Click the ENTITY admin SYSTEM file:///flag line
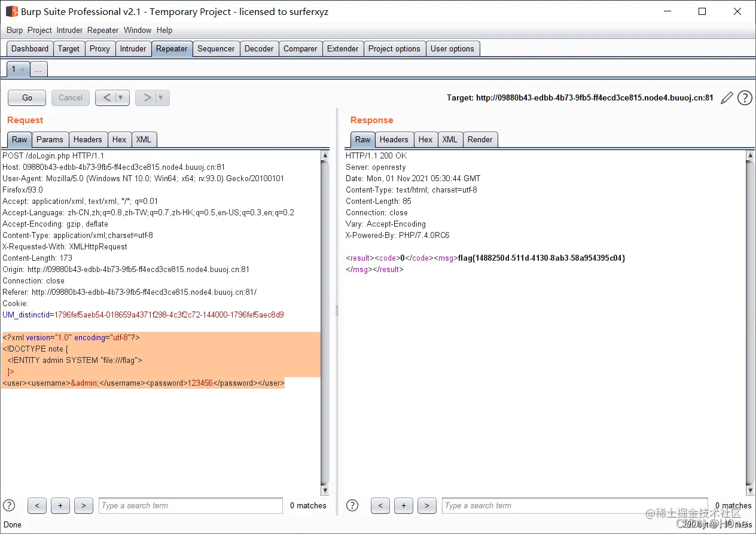The width and height of the screenshot is (756, 534). [x=75, y=361]
